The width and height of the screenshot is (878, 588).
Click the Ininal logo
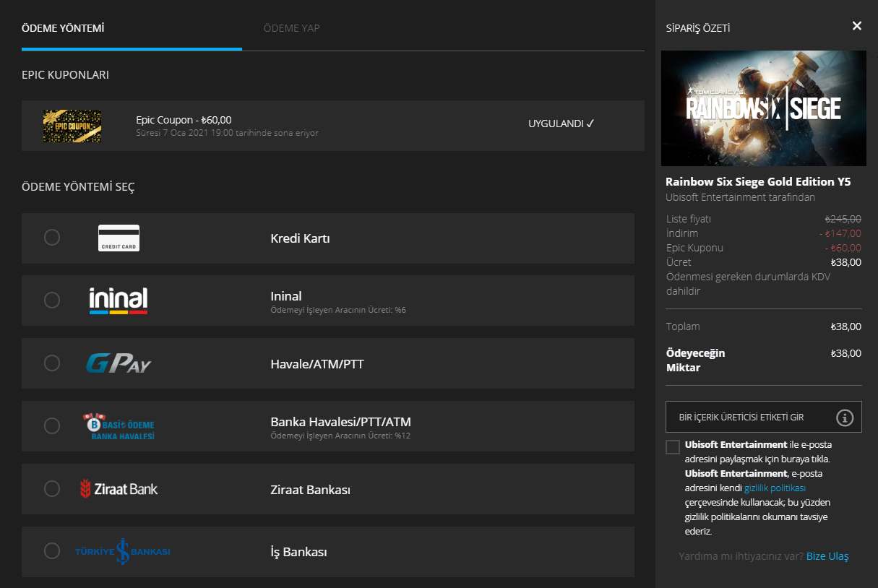pyautogui.click(x=119, y=301)
